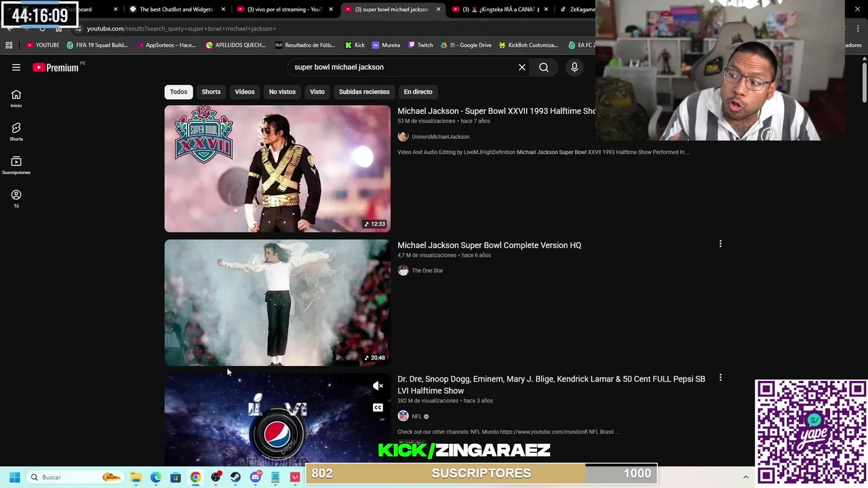Expand the system tray hidden icons chevron
Viewport: 868px width, 488px height.
click(x=745, y=477)
